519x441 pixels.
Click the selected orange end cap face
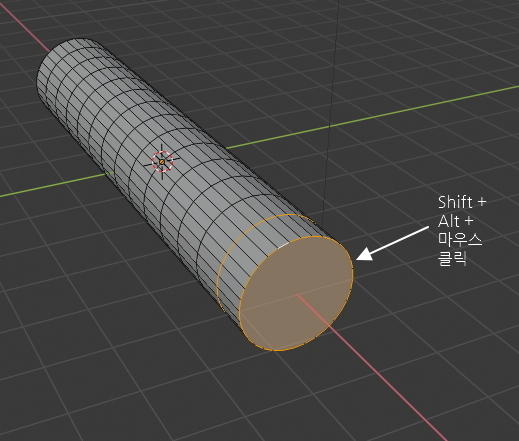pyautogui.click(x=296, y=293)
